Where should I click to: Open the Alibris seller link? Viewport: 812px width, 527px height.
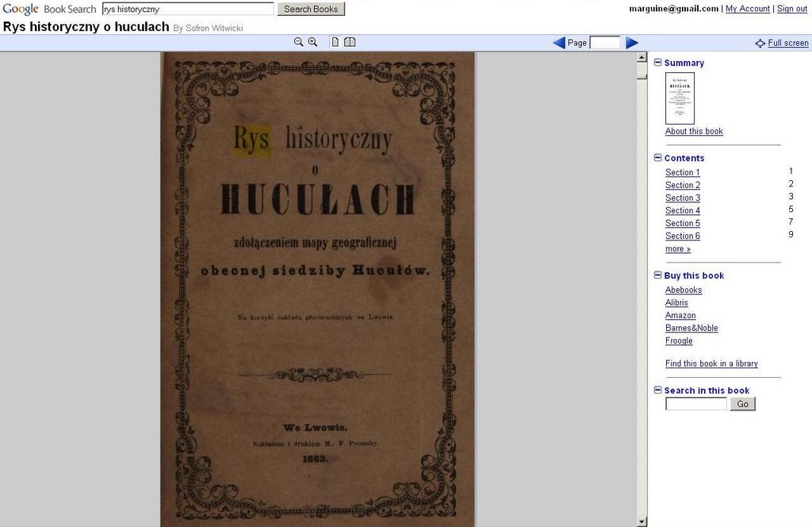(x=677, y=302)
